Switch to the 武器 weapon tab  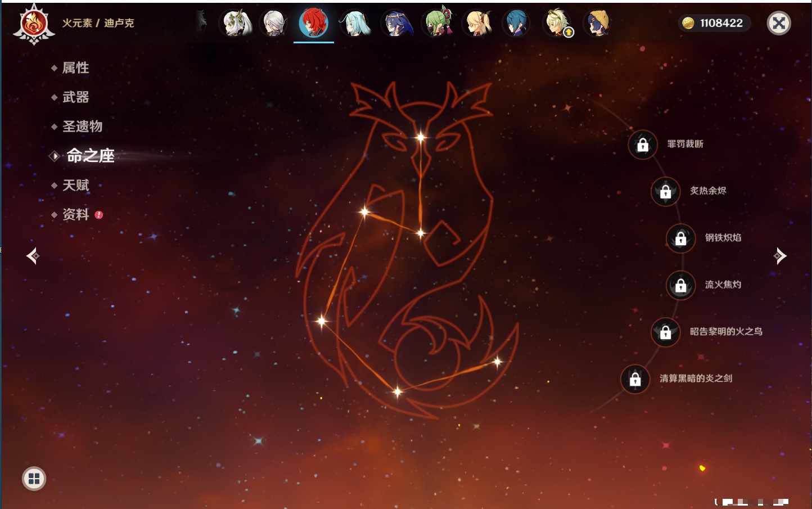[75, 97]
